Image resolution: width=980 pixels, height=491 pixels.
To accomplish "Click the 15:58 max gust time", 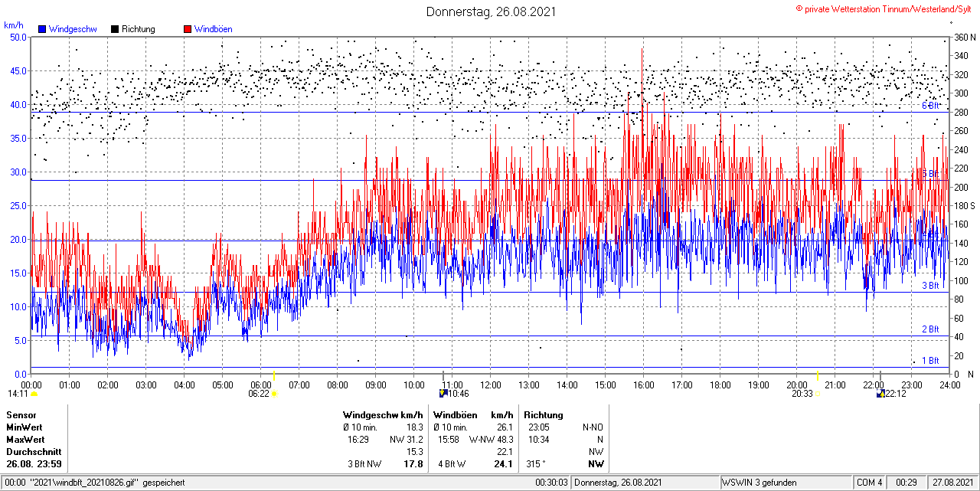I will click(x=449, y=440).
